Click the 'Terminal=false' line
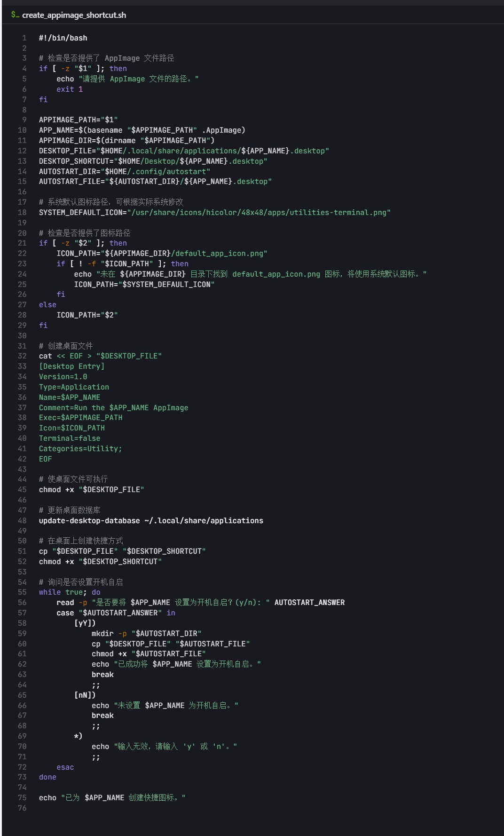 click(70, 438)
